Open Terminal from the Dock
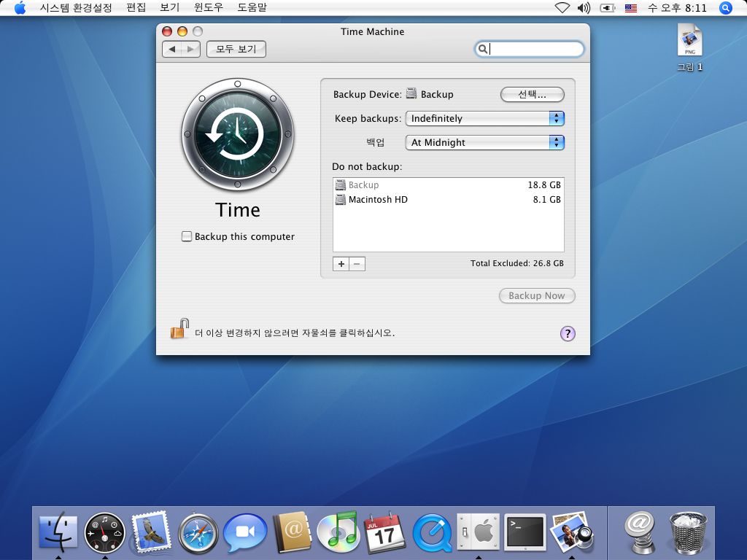The height and width of the screenshot is (560, 747). tap(525, 533)
